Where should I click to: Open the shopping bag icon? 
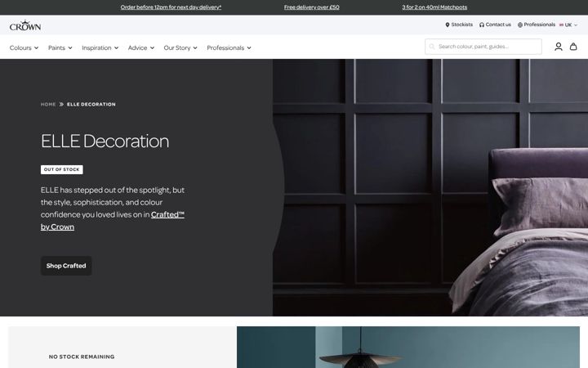click(573, 47)
